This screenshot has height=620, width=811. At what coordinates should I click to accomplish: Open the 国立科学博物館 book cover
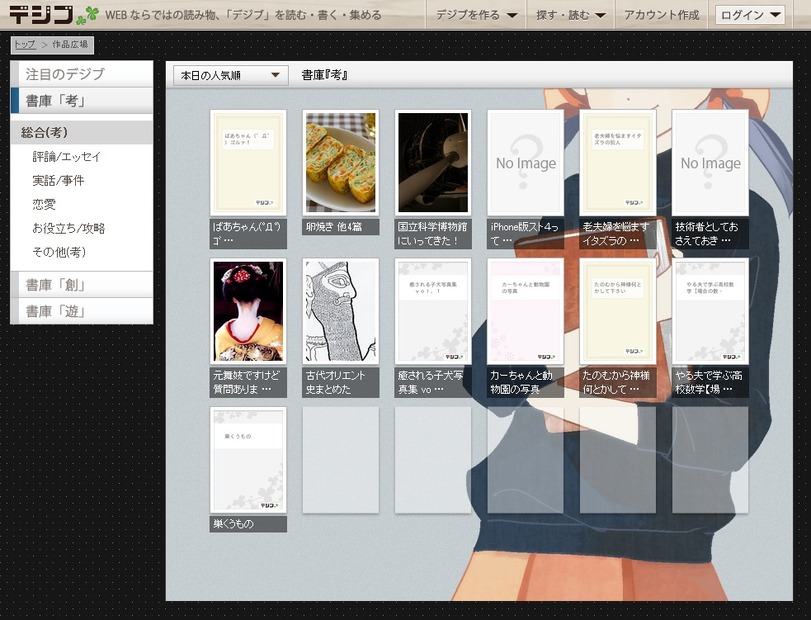click(432, 162)
